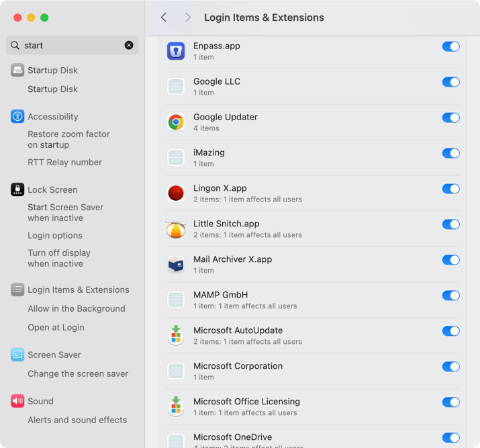480x448 pixels.
Task: Disable the Enpass.app background toggle
Action: pyautogui.click(x=450, y=47)
